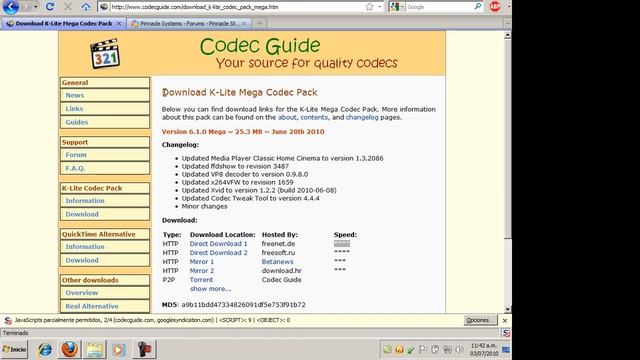Bookmark this page with the star icon
The image size is (640, 360).
(369, 7)
